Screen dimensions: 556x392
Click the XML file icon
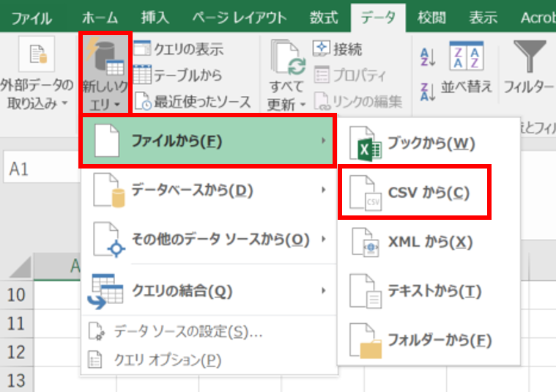(366, 243)
